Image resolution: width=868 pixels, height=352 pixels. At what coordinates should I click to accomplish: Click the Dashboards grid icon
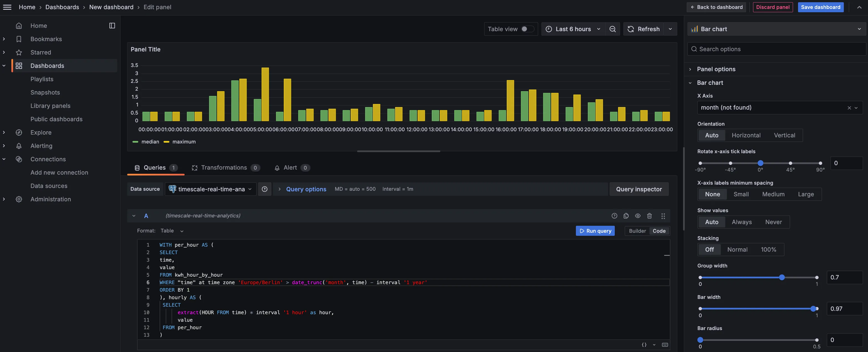point(19,66)
